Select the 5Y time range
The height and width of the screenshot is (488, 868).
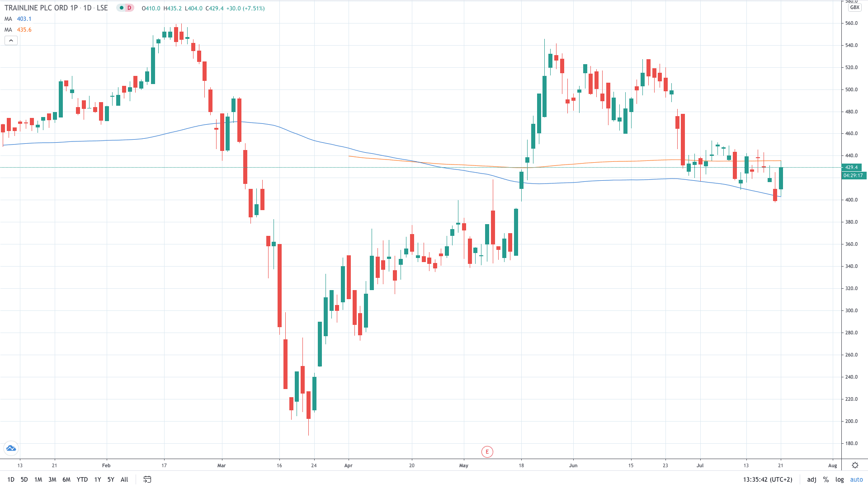[111, 479]
